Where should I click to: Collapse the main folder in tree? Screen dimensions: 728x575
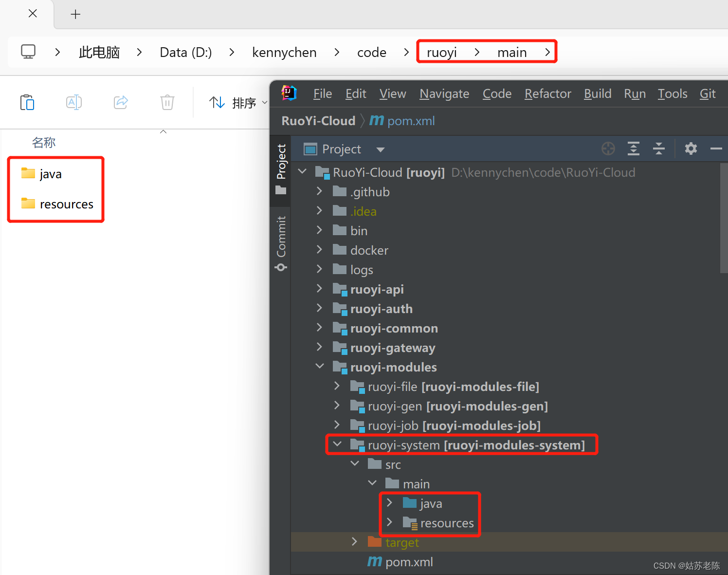click(x=372, y=483)
